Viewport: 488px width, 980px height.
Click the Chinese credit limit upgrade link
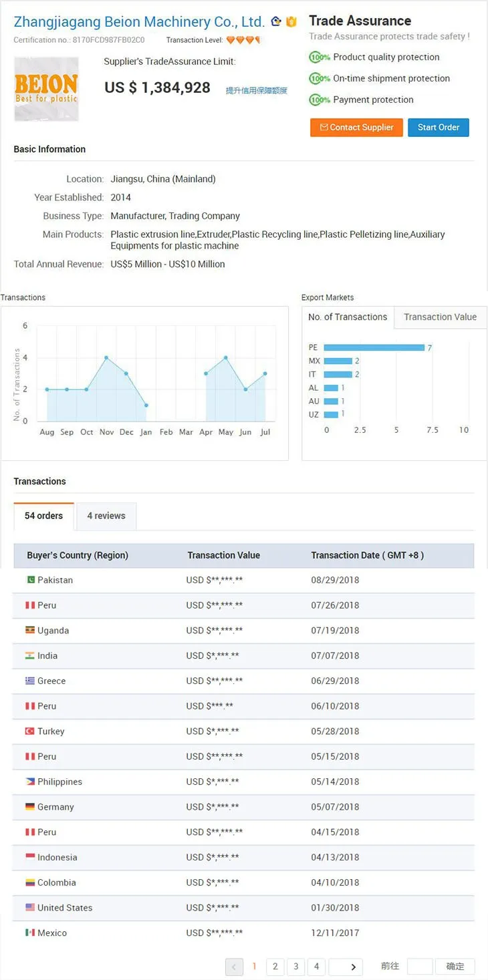(x=257, y=91)
